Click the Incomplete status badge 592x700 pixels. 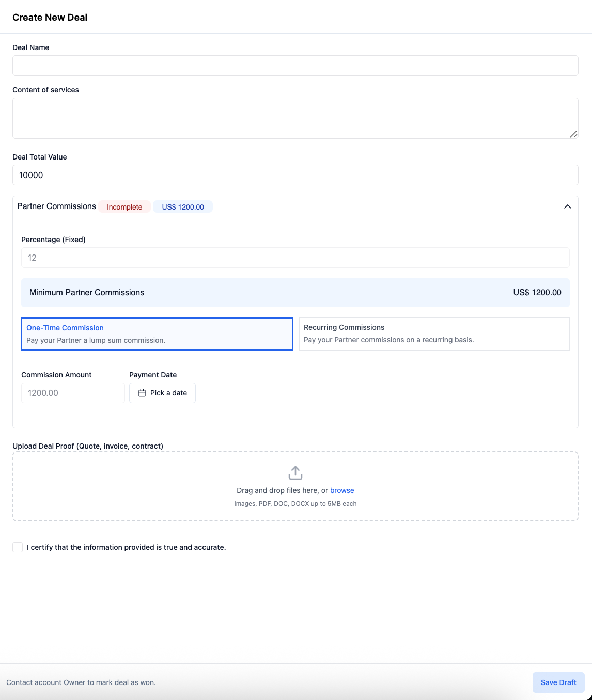(x=124, y=207)
